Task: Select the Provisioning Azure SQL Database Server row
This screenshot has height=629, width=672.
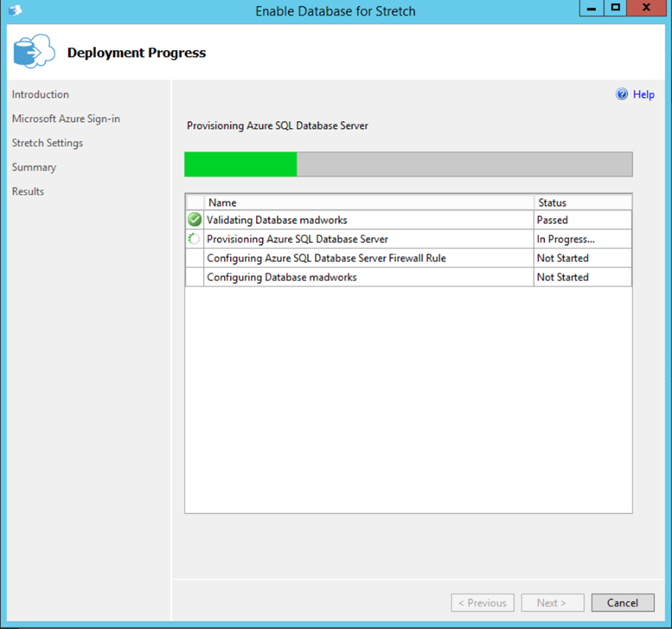Action: (x=408, y=239)
